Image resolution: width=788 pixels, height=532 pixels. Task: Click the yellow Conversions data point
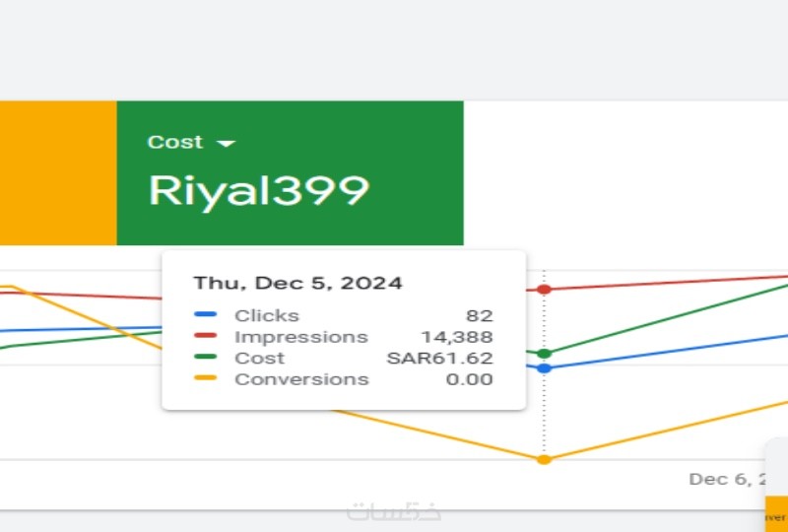[x=544, y=459]
